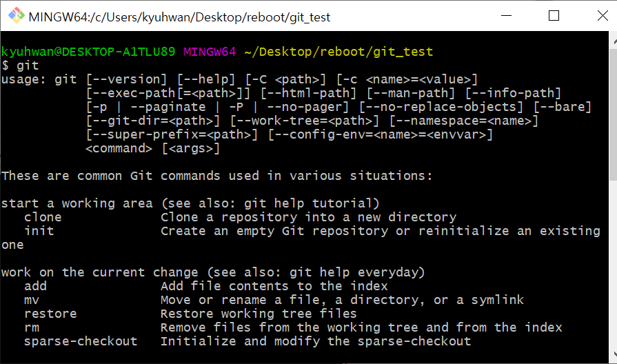Click the '[--version]' option text
617x364 pixels.
[x=127, y=79]
